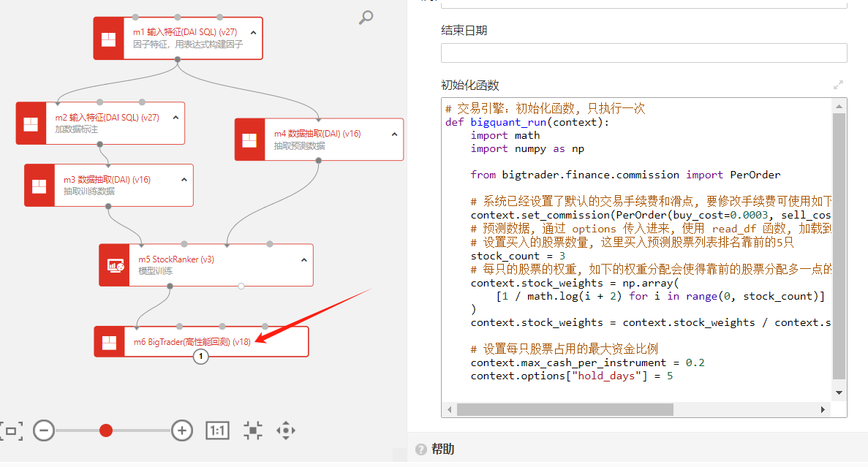Open the 帮助 help section
This screenshot has width=868, height=467.
coord(442,449)
